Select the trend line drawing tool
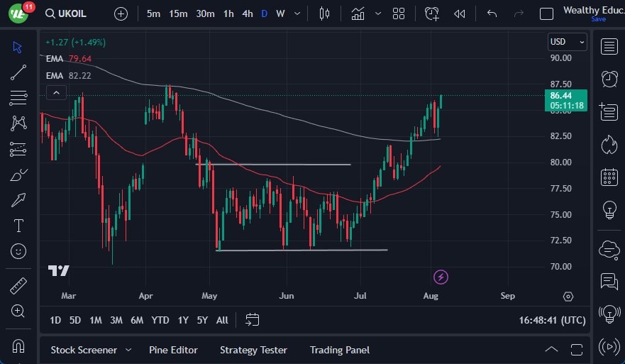The width and height of the screenshot is (625, 364). click(18, 72)
